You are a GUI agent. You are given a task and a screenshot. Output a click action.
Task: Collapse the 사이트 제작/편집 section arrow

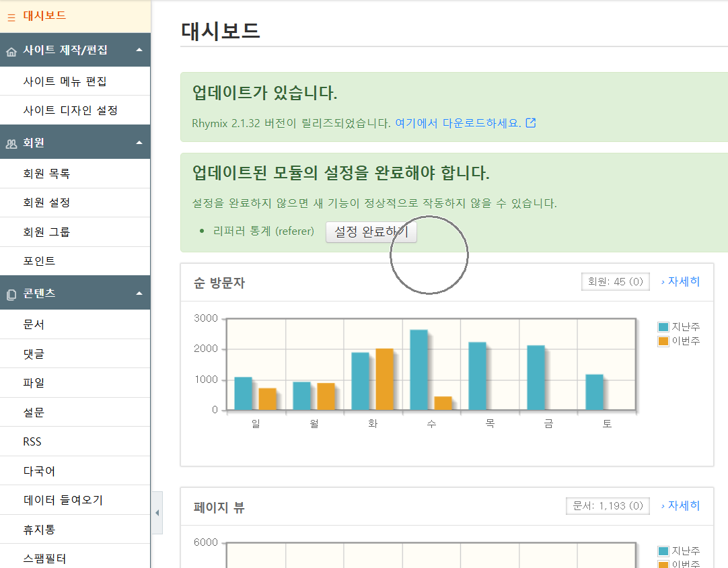tap(139, 50)
